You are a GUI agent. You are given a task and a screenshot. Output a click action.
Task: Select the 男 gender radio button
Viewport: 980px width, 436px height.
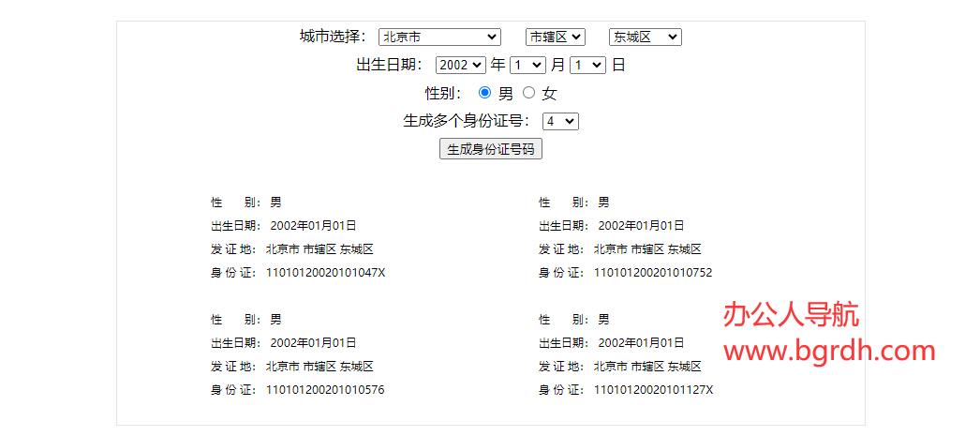click(x=484, y=93)
